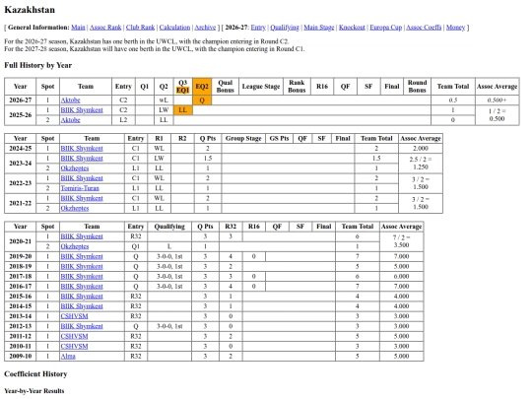Open the 2026-27 Entry link

point(258,28)
